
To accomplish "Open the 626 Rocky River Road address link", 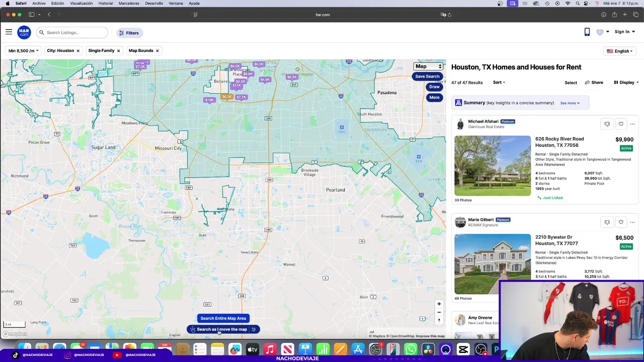I will pyautogui.click(x=559, y=142).
